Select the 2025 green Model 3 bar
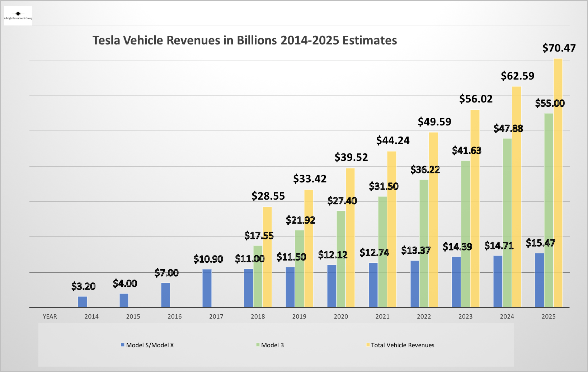588x372 pixels. click(549, 210)
